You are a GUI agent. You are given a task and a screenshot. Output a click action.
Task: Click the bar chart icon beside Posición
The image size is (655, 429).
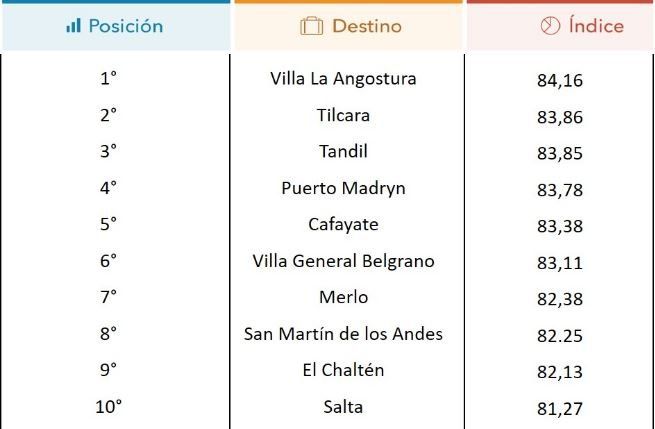[73, 27]
